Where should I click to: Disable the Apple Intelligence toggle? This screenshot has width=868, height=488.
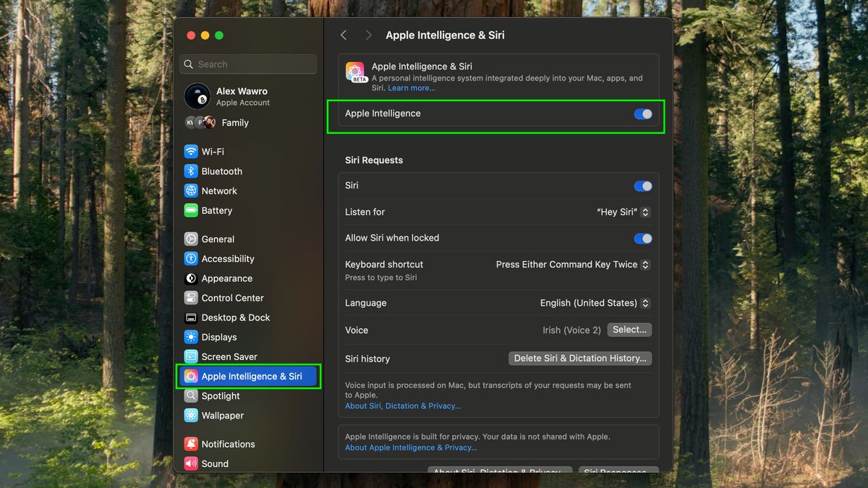(x=642, y=114)
